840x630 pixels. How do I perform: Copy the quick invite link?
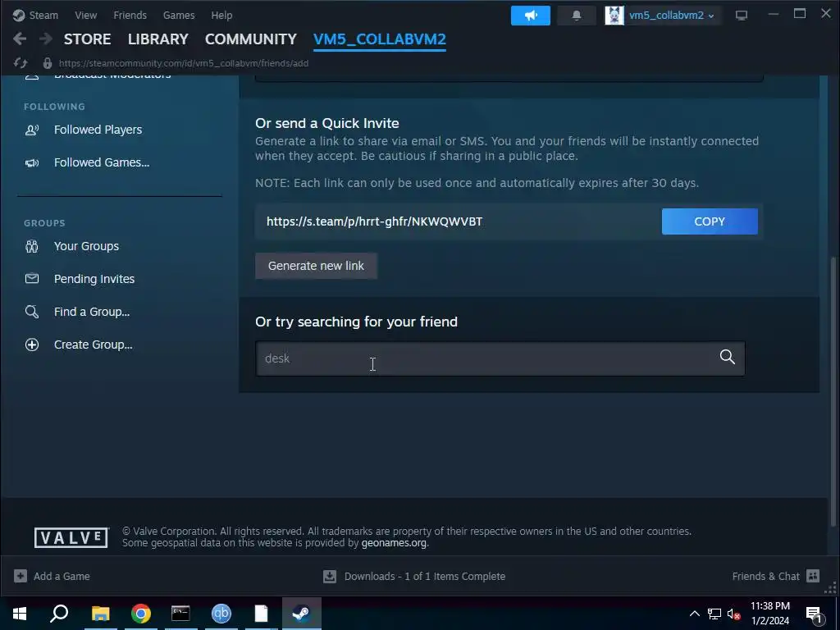(x=710, y=221)
